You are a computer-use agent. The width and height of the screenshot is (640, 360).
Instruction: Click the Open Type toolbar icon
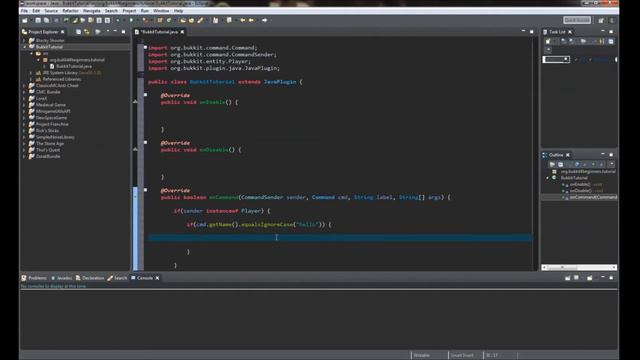pyautogui.click(x=183, y=20)
